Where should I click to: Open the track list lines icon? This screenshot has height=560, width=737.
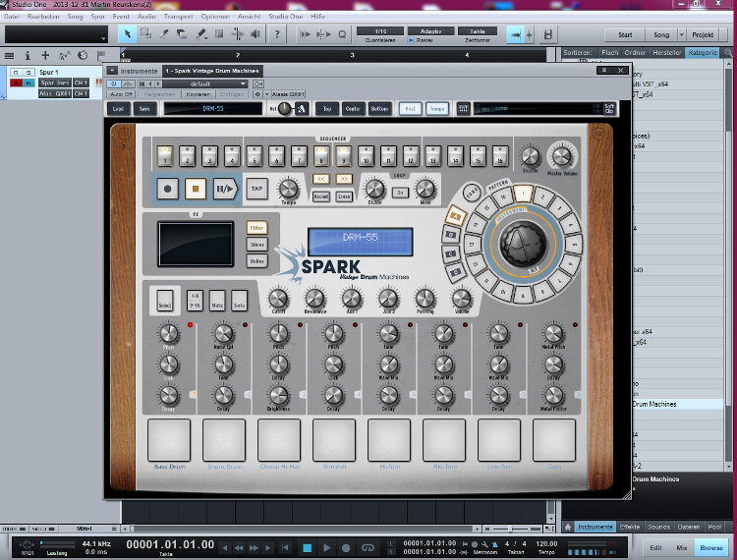[x=9, y=55]
